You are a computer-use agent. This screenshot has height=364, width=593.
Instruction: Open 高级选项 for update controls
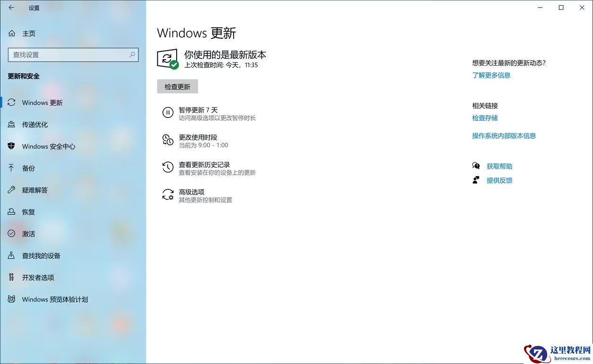pyautogui.click(x=192, y=192)
